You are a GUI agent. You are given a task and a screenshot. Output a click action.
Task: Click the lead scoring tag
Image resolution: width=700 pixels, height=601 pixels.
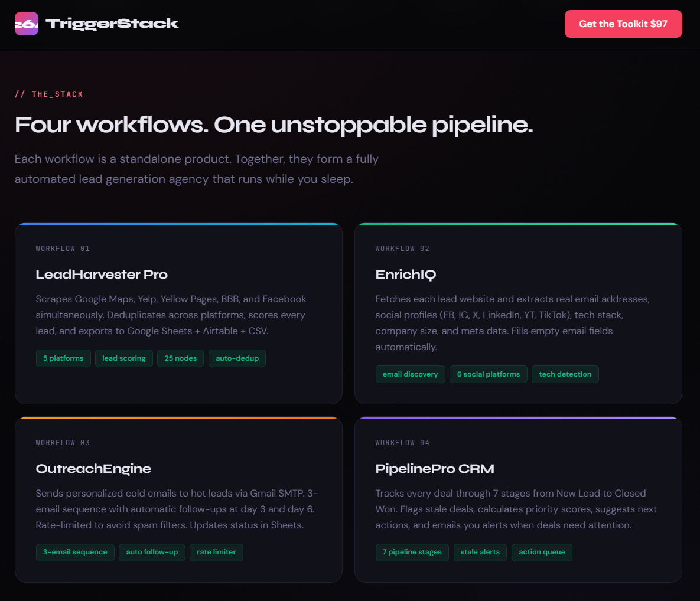tap(124, 358)
